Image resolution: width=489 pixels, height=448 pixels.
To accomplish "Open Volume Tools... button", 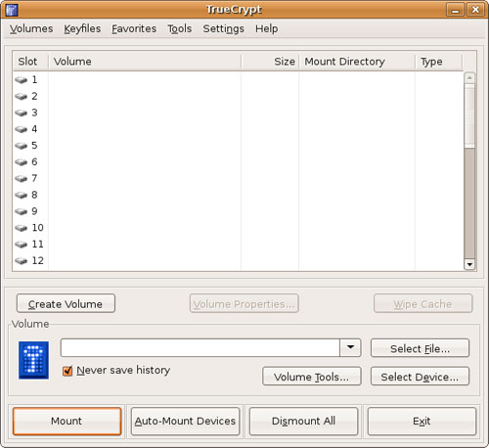I will tap(312, 377).
